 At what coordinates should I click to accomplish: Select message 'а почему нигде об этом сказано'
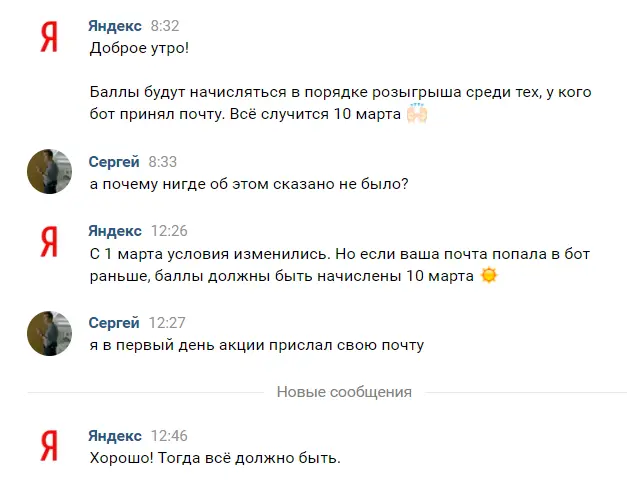[249, 184]
